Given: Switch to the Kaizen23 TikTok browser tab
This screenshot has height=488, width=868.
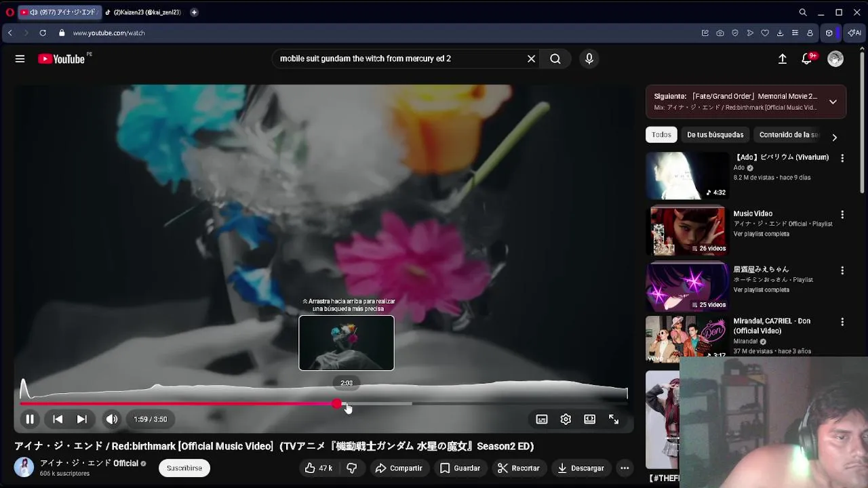Looking at the screenshot, I should pyautogui.click(x=142, y=12).
